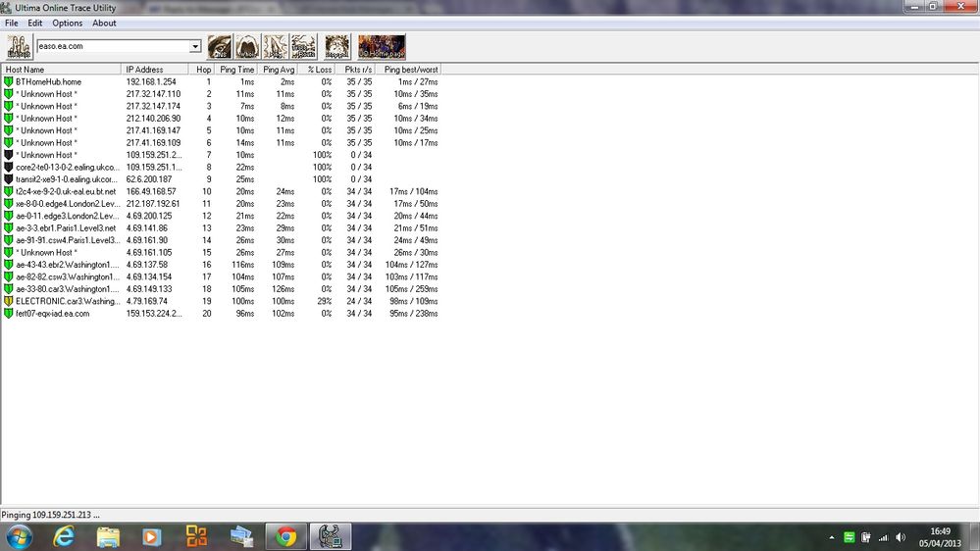Click the volume speaker tray icon
The height and width of the screenshot is (551, 980).
901,537
